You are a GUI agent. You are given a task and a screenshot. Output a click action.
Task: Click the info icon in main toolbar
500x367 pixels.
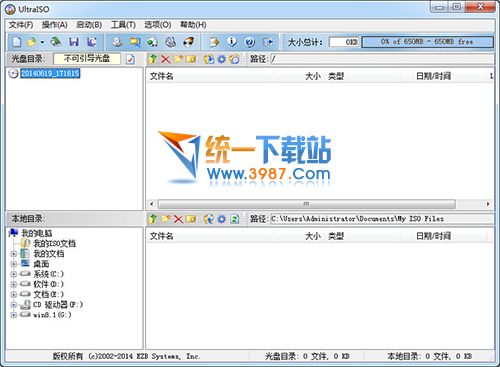pos(232,42)
